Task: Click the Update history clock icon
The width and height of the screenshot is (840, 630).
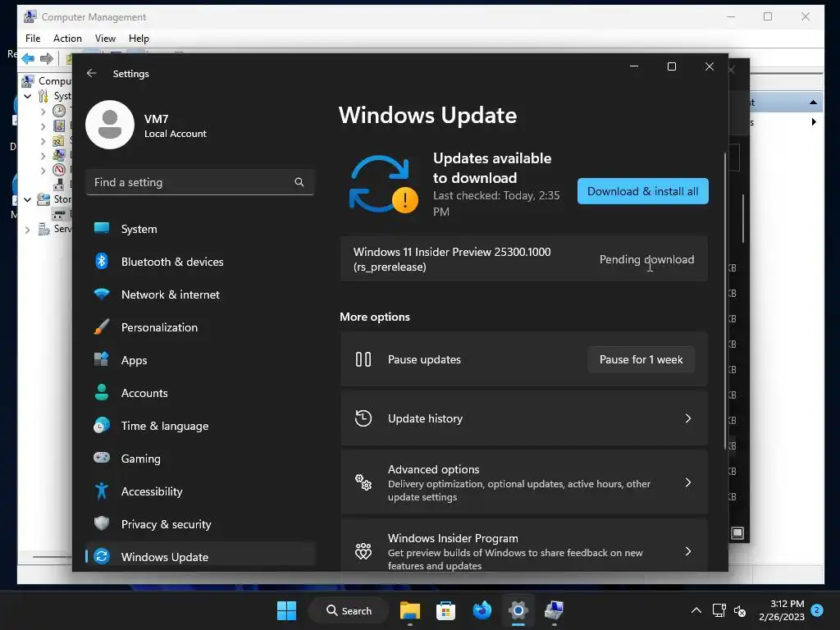Action: click(x=363, y=418)
